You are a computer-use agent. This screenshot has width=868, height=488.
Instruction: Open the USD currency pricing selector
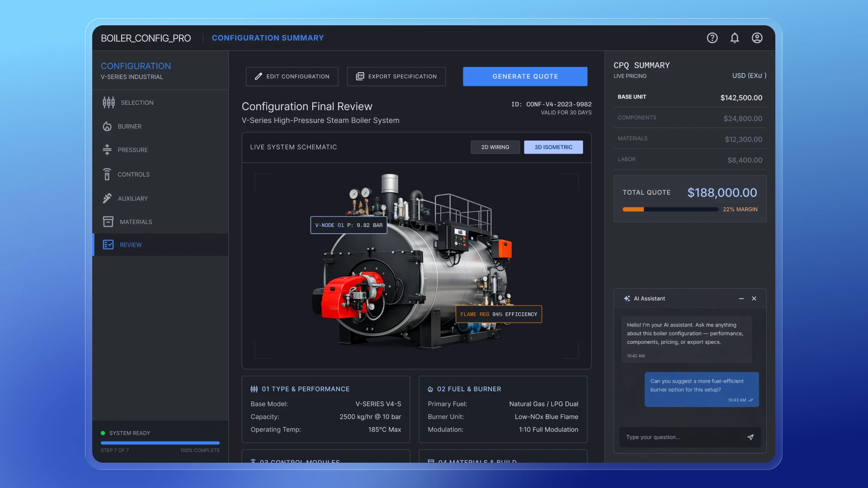[749, 75]
